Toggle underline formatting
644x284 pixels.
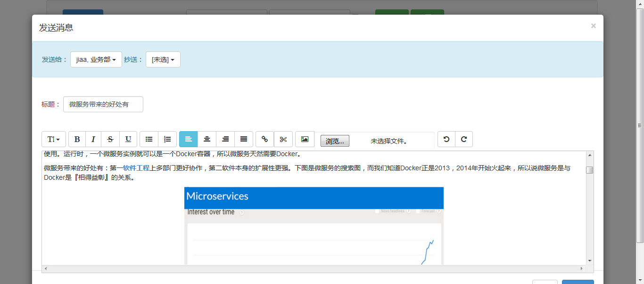[128, 139]
